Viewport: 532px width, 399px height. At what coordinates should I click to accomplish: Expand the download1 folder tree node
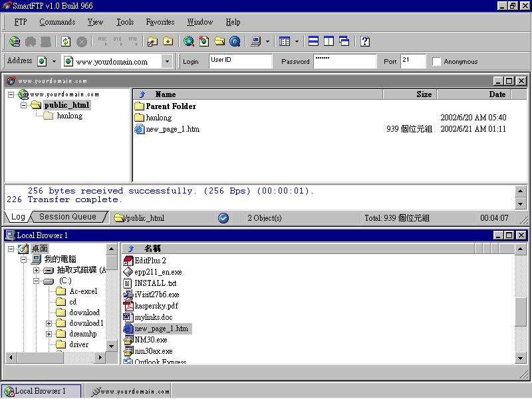[x=49, y=323]
